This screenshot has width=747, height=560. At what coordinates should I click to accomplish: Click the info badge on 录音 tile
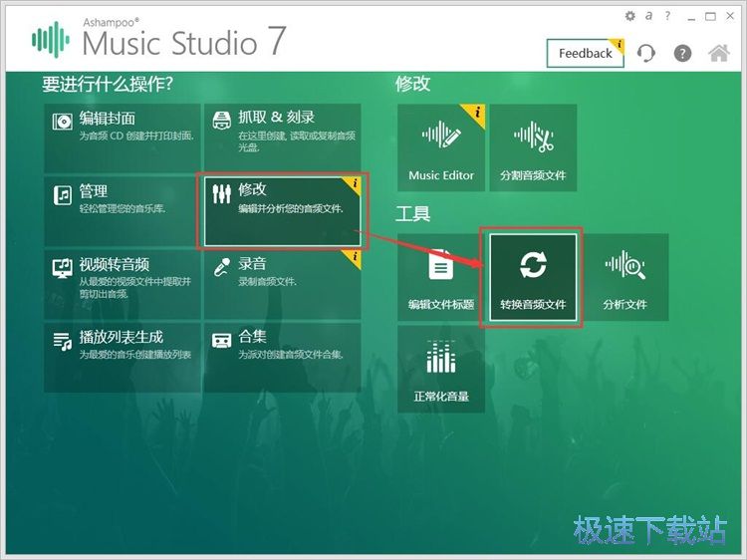pos(355,257)
